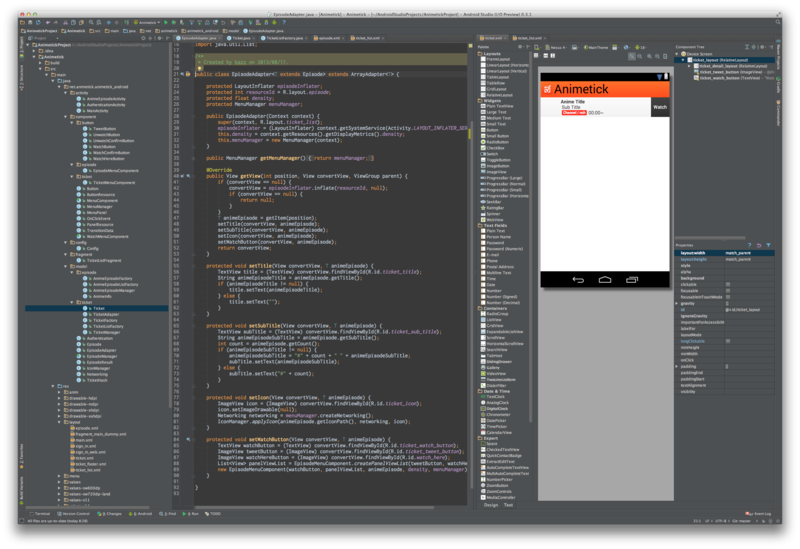Switch to the TicketListFactory.java tab
Image resolution: width=800 pixels, height=549 pixels.
[x=283, y=38]
